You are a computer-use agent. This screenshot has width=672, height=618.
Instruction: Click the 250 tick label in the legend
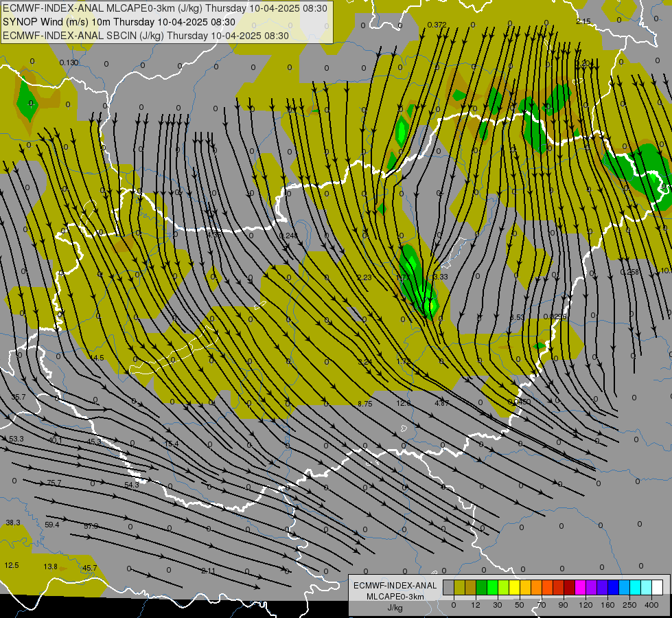pos(629,605)
